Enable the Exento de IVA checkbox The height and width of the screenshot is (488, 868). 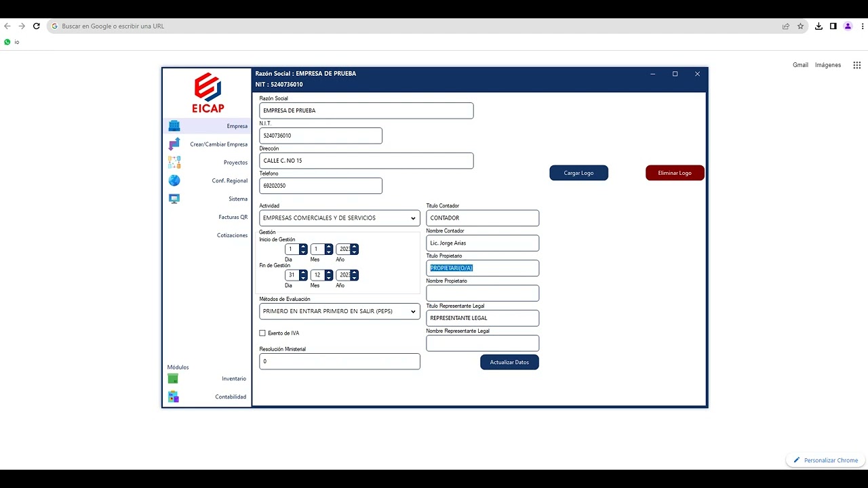262,333
